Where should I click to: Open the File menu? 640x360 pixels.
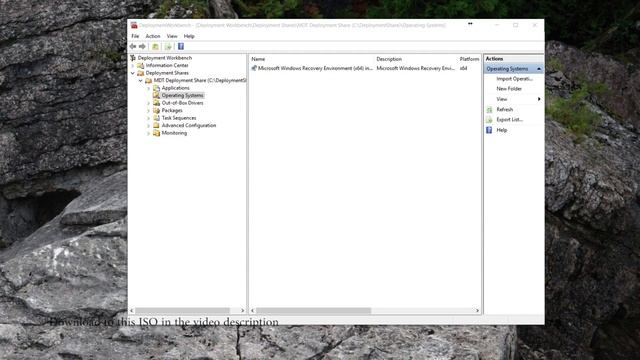135,36
